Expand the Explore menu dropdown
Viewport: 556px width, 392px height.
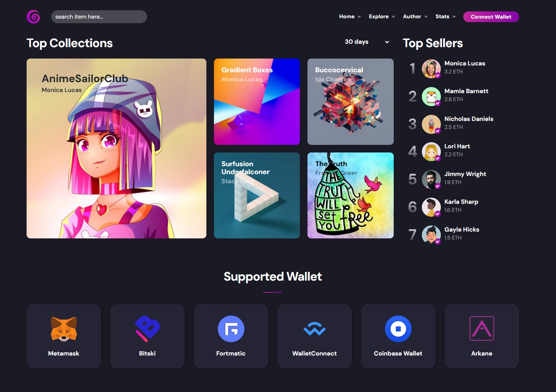tap(382, 17)
